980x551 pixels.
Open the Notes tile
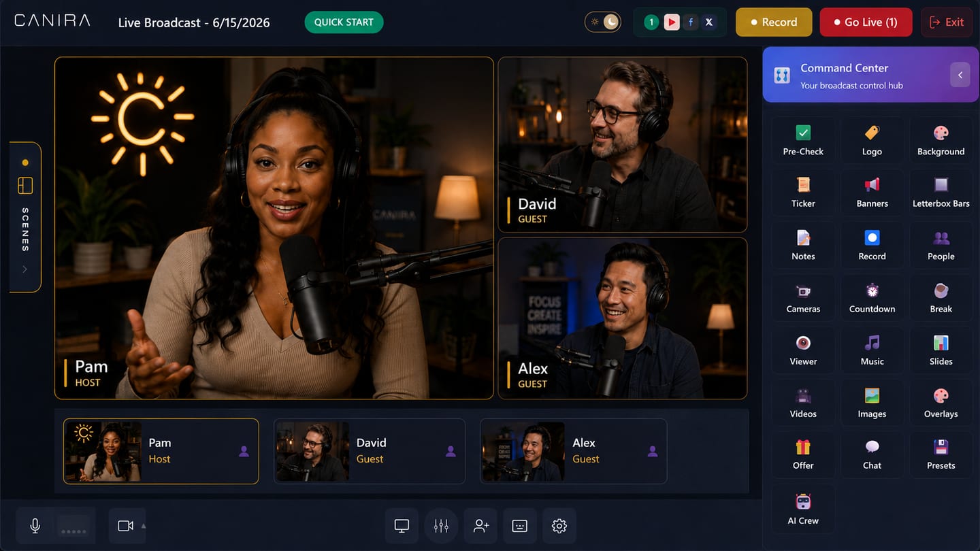(x=803, y=244)
